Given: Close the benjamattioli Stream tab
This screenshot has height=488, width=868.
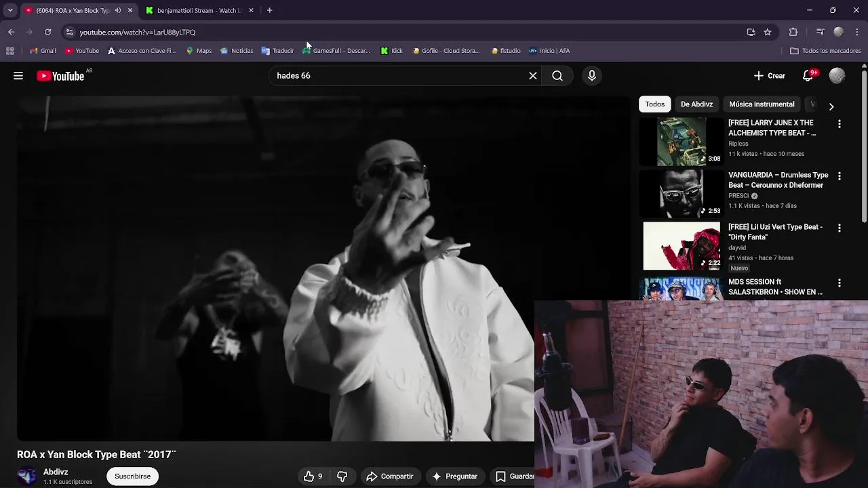Looking at the screenshot, I should pyautogui.click(x=251, y=10).
